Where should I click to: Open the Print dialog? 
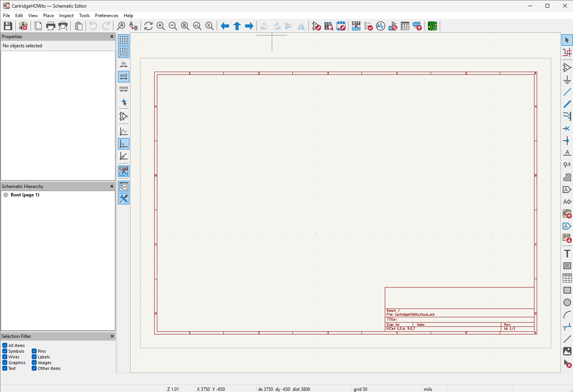[x=50, y=26]
